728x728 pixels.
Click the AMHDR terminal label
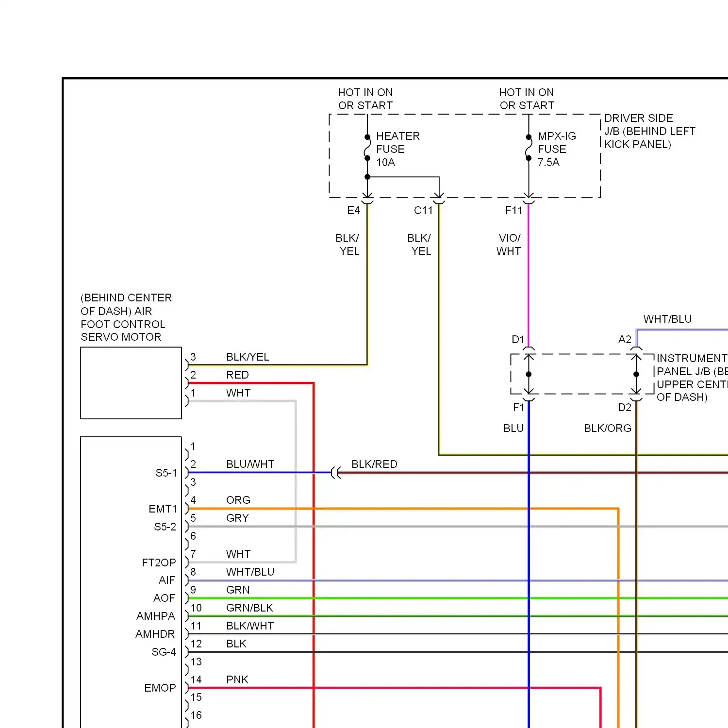(x=155, y=634)
